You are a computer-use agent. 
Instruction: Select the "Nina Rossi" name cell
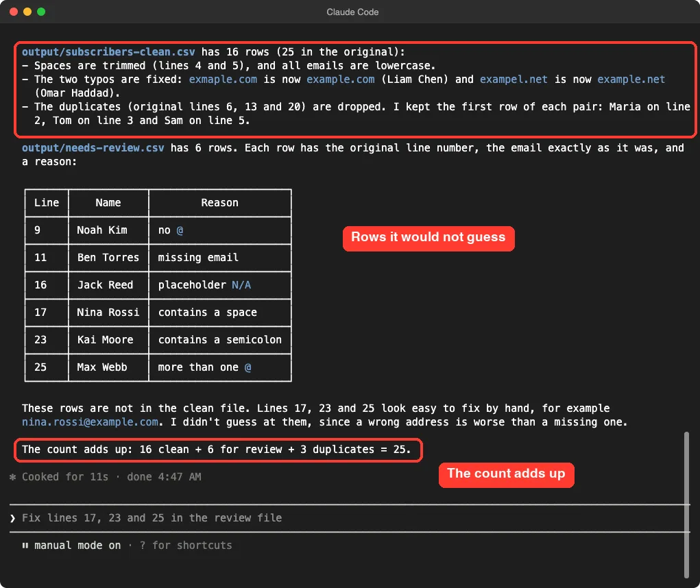[108, 313]
